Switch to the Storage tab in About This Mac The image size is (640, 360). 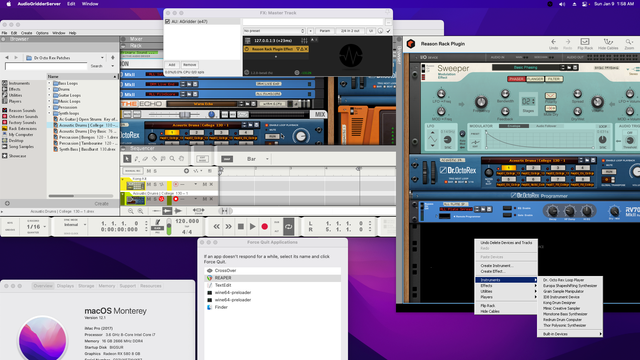pos(86,286)
